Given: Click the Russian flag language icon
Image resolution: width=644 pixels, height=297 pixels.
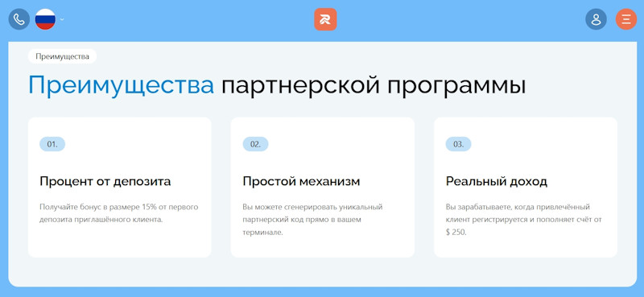Looking at the screenshot, I should coord(45,19).
